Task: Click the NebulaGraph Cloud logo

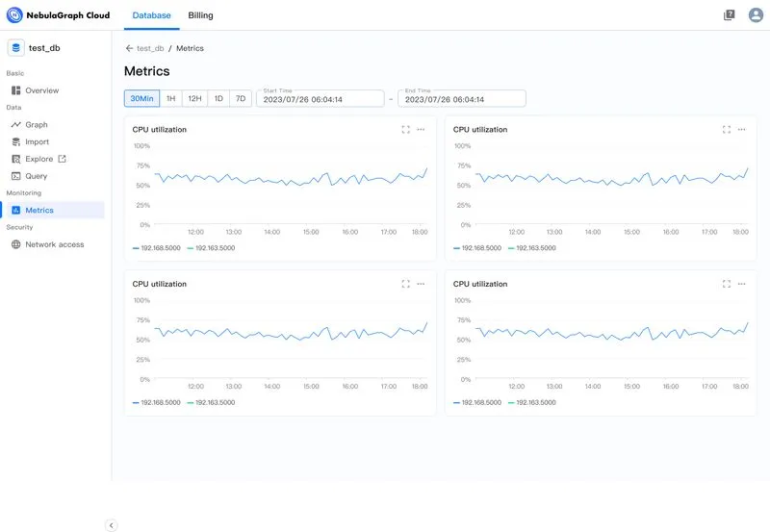Action: 58,15
